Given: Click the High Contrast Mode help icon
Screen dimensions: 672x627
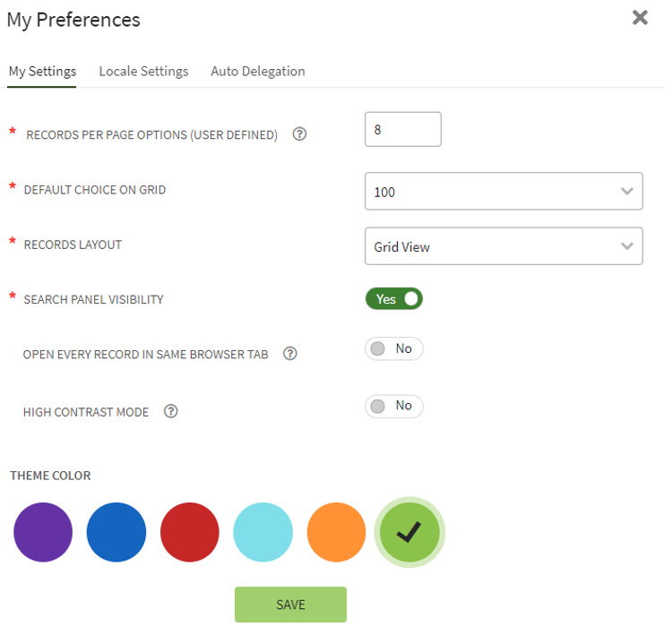Looking at the screenshot, I should click(x=171, y=412).
